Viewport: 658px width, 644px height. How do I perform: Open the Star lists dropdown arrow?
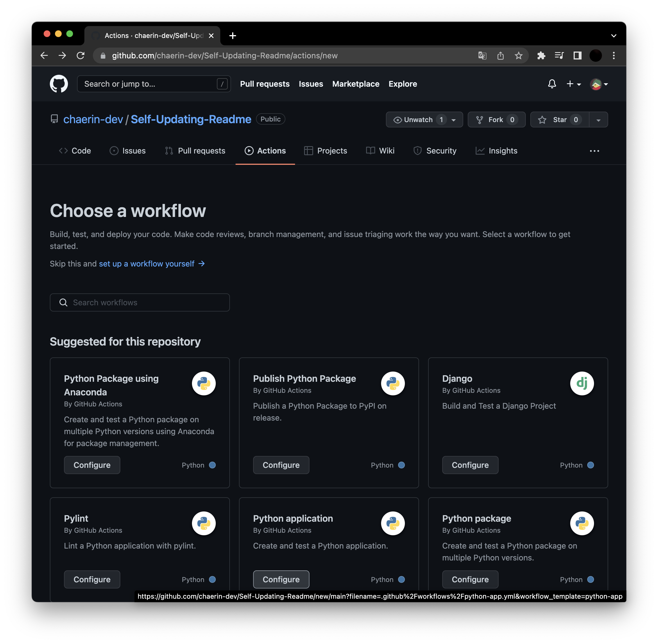[x=598, y=120]
